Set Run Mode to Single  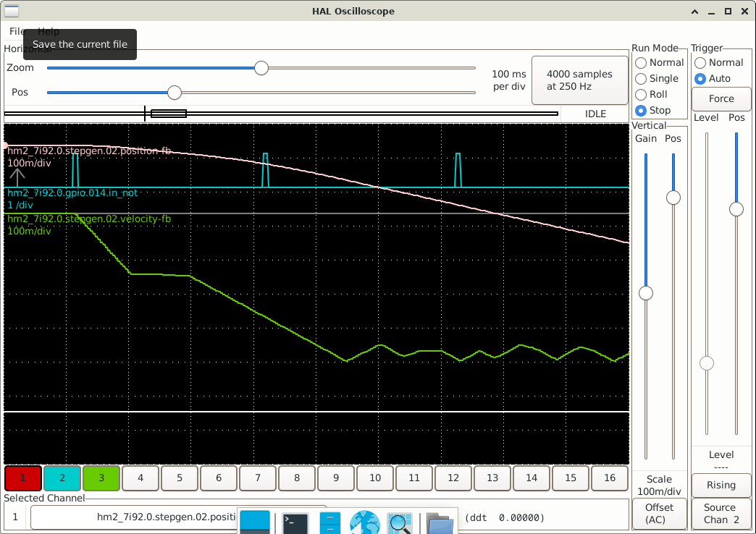(x=657, y=79)
